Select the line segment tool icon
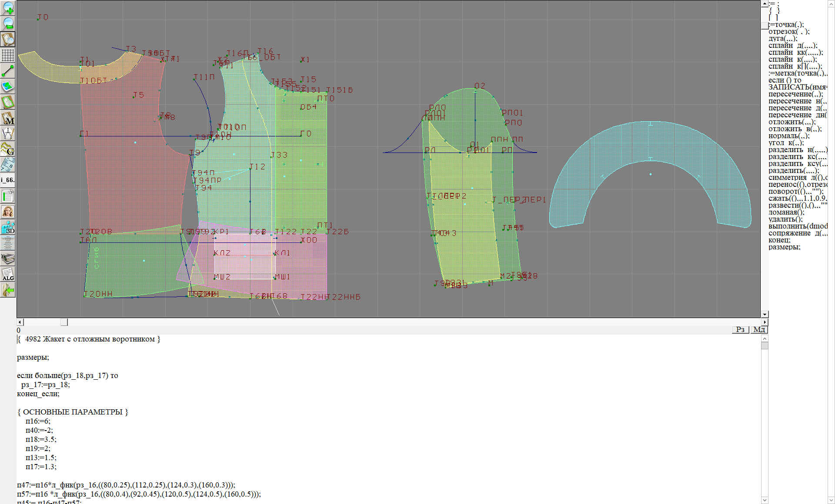The height and width of the screenshot is (504, 835). click(x=8, y=70)
